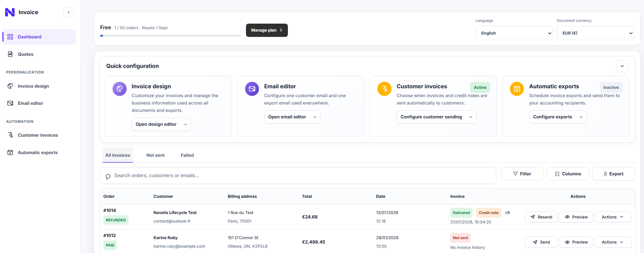Image resolution: width=644 pixels, height=253 pixels.
Task: Click the orders usage progress bar
Action: click(170, 36)
